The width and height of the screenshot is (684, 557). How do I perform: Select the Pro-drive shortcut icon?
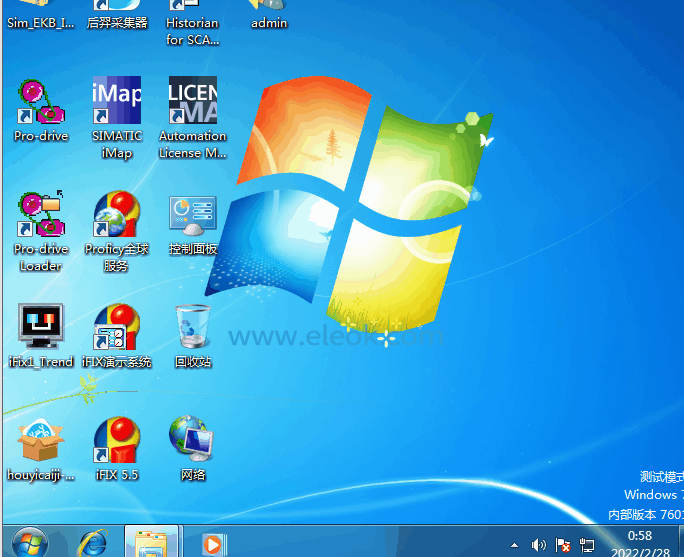coord(41,111)
